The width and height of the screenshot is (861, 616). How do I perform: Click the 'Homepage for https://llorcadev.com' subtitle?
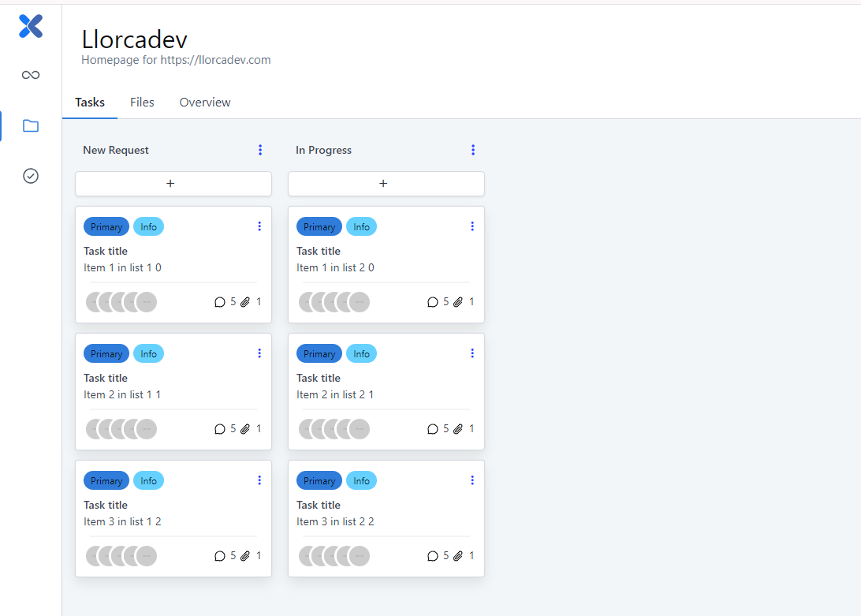tap(177, 60)
